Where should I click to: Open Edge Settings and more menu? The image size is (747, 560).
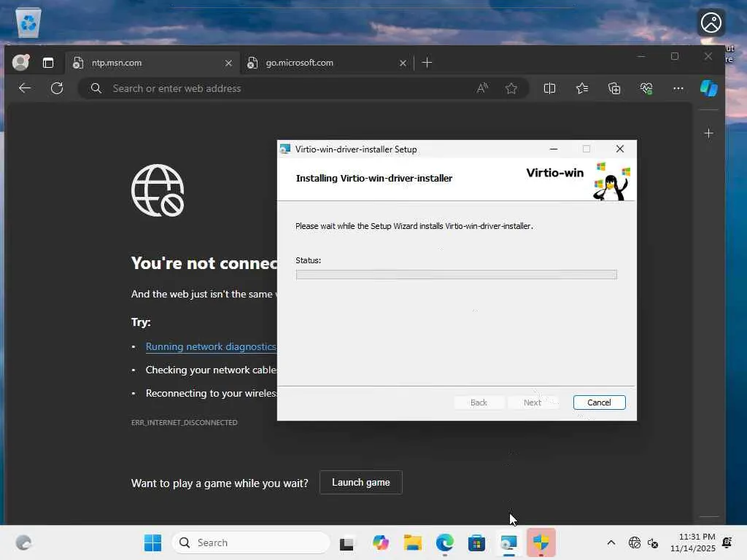point(678,88)
